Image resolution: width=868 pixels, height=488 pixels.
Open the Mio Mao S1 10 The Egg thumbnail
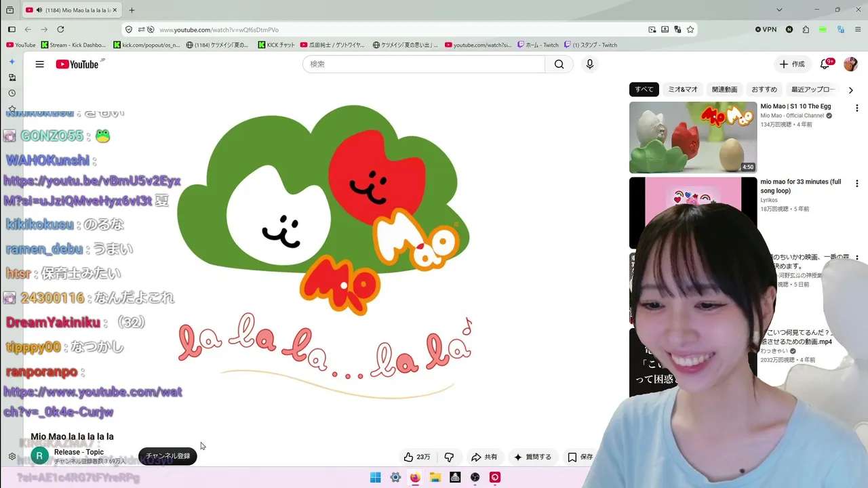pyautogui.click(x=693, y=138)
